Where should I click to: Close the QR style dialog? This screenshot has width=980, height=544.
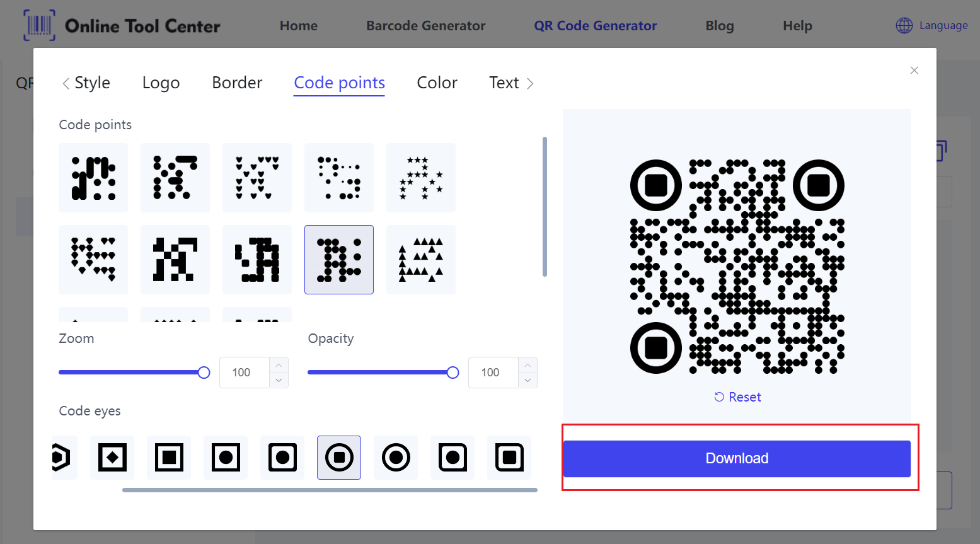(x=914, y=70)
